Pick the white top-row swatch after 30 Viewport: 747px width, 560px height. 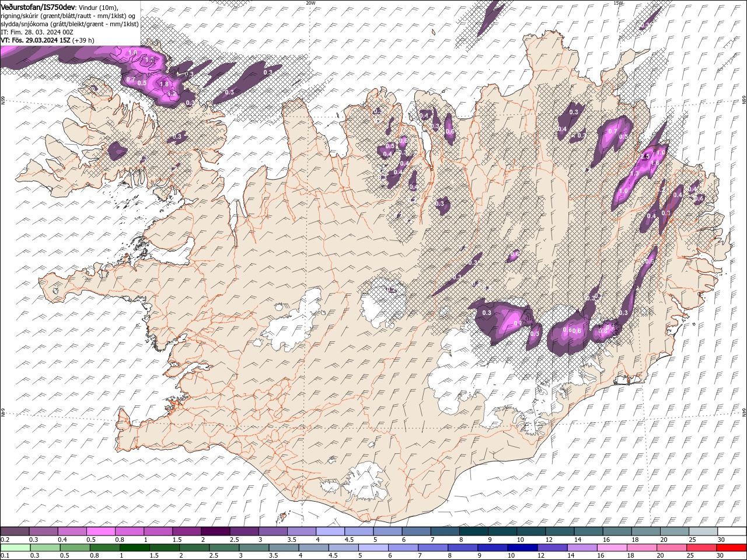[731, 531]
